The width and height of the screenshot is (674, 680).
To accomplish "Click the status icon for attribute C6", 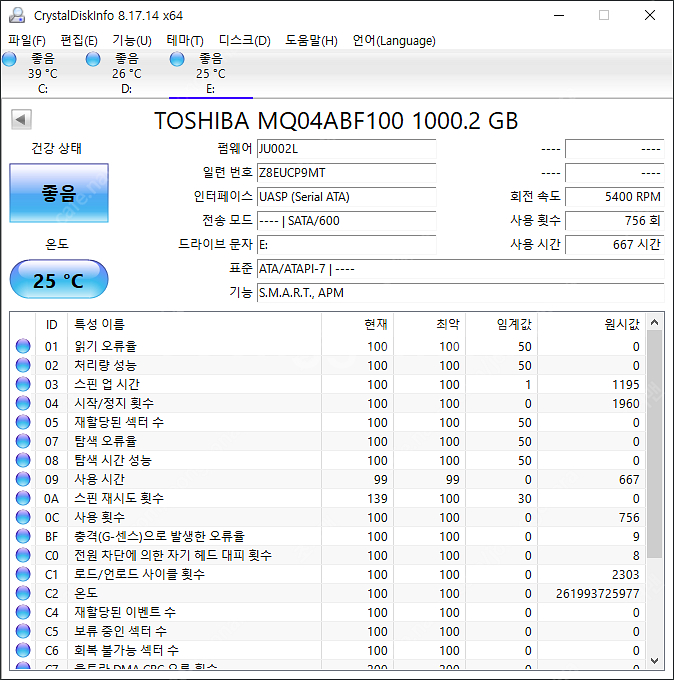I will [23, 650].
